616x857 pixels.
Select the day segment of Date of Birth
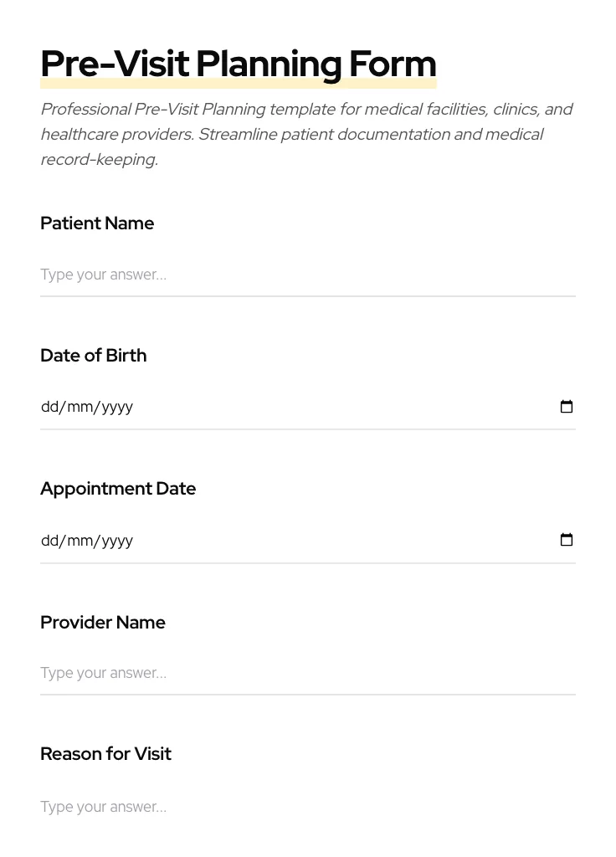[49, 408]
